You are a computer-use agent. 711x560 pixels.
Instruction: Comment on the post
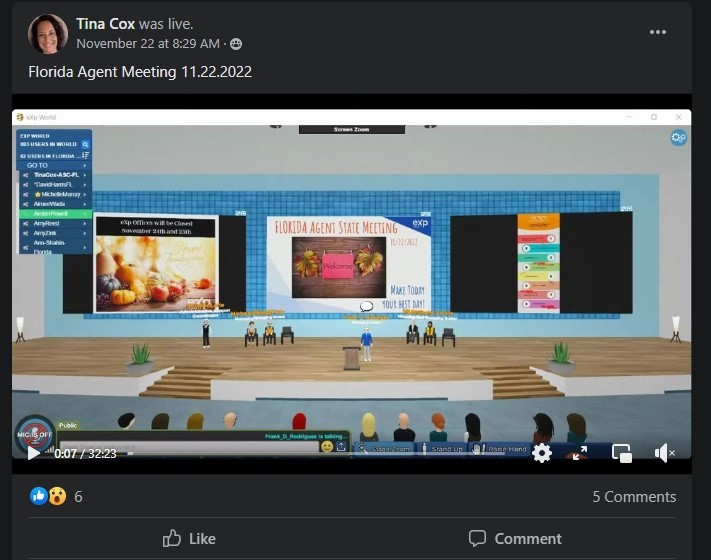pos(515,538)
